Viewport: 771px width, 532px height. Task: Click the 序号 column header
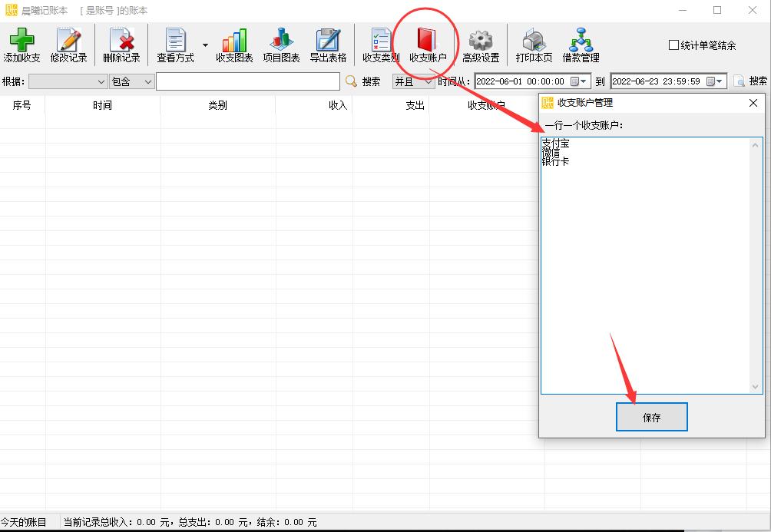click(x=22, y=105)
